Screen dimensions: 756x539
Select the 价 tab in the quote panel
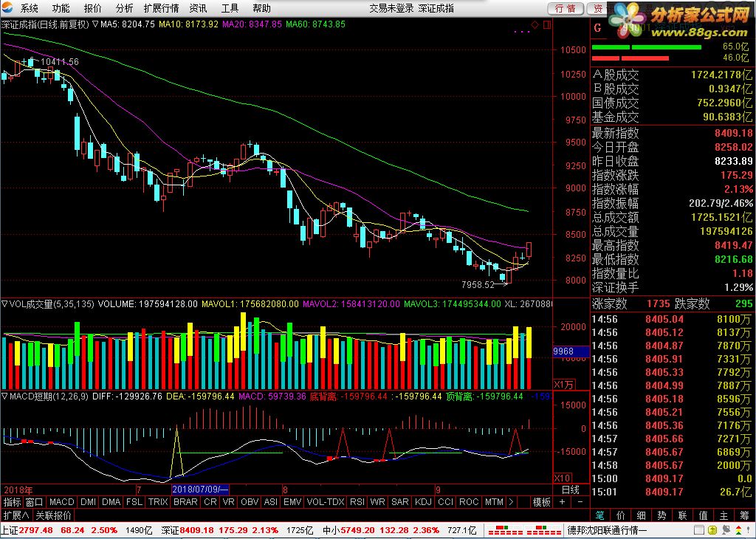[621, 515]
